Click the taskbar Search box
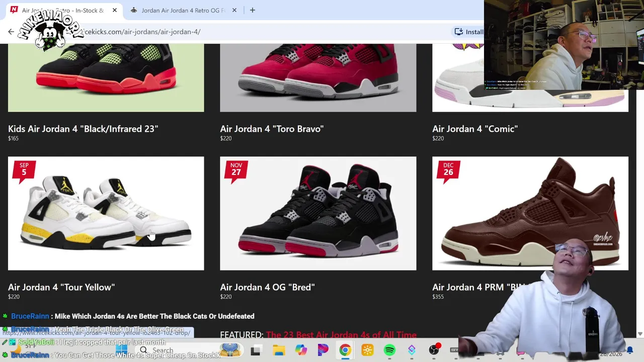Screen dimensions: 644x362 coord(176,350)
